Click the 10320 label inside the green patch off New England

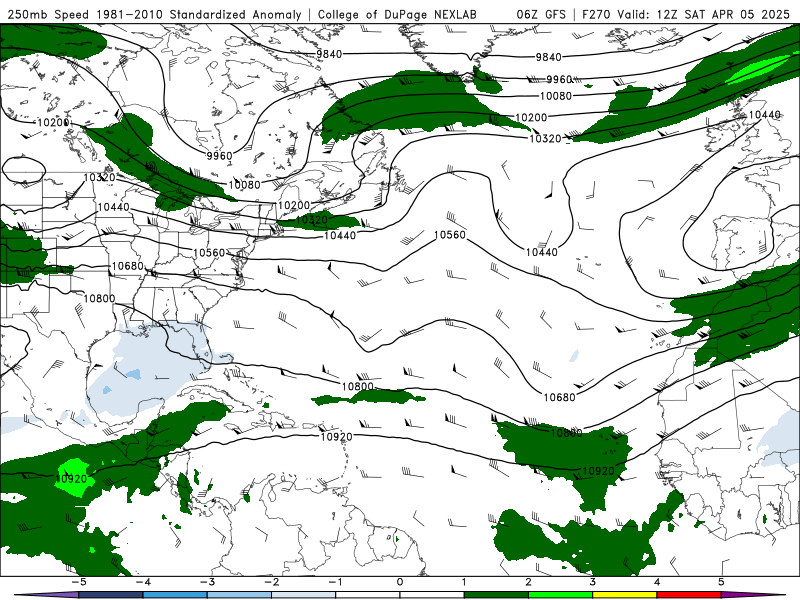pyautogui.click(x=312, y=220)
